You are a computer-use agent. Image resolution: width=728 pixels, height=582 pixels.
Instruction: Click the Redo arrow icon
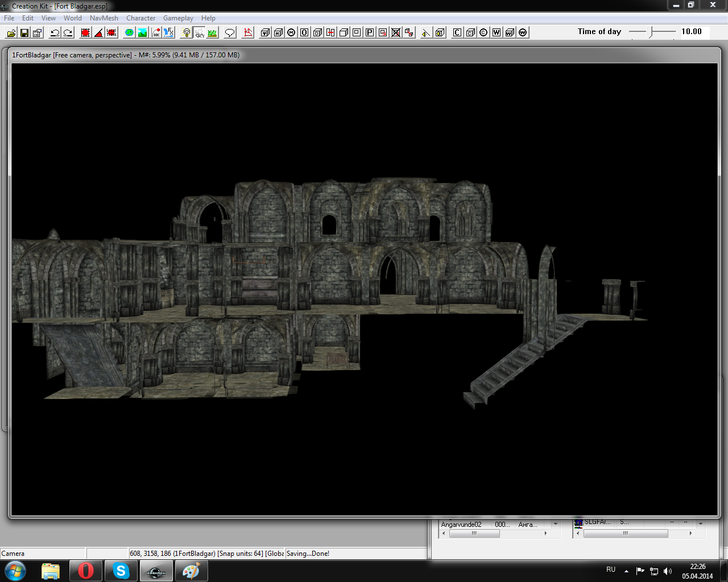click(68, 32)
